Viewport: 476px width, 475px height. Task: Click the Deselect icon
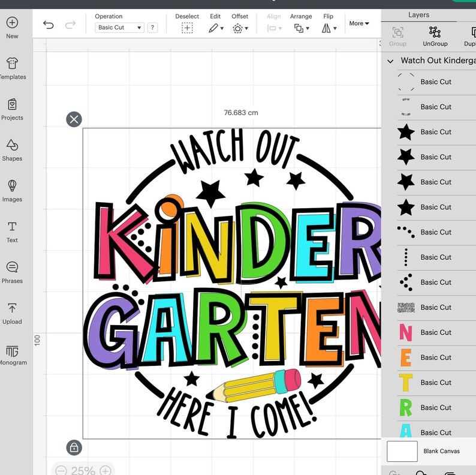coord(187,28)
